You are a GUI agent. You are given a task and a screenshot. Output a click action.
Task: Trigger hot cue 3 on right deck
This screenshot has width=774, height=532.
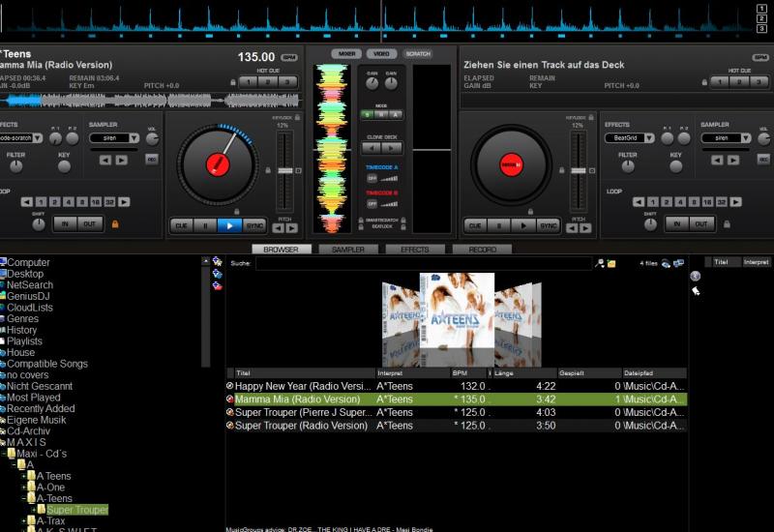tap(759, 82)
